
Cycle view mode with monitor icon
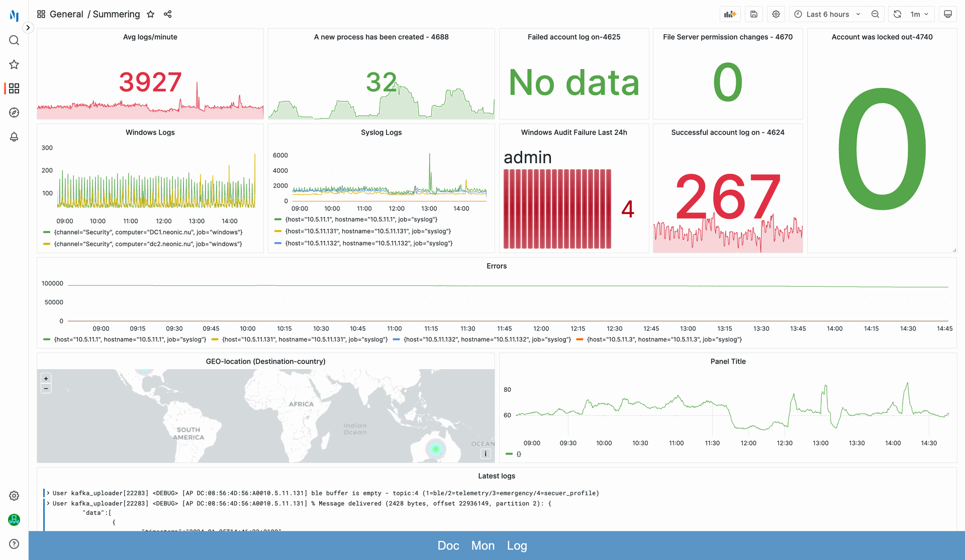948,14
